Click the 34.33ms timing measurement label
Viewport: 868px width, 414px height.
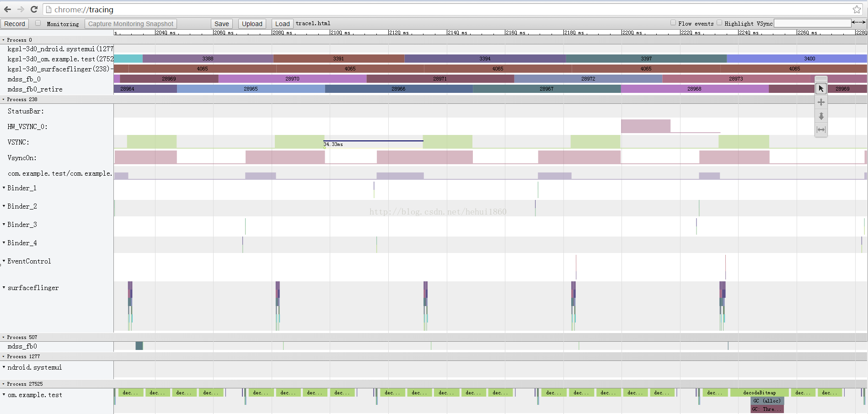pos(333,145)
